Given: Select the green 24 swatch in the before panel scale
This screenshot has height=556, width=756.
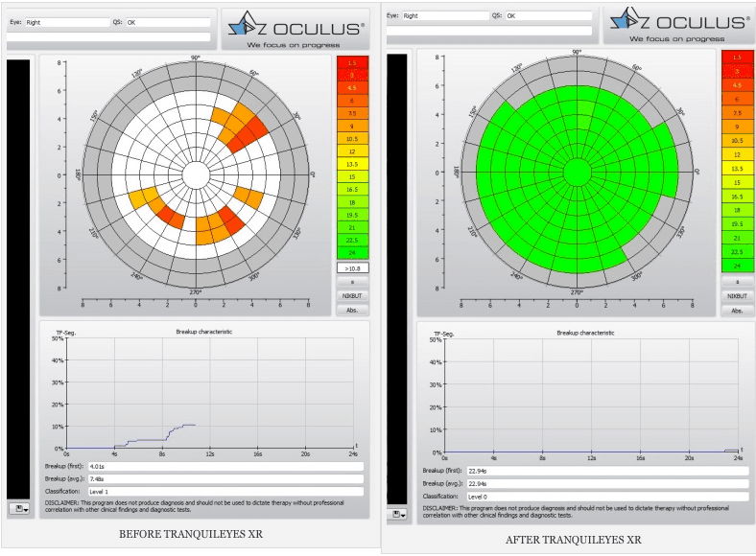Looking at the screenshot, I should tap(352, 252).
